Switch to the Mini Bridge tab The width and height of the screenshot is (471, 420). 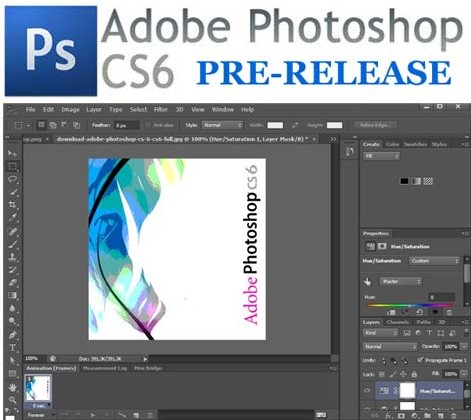click(x=148, y=368)
